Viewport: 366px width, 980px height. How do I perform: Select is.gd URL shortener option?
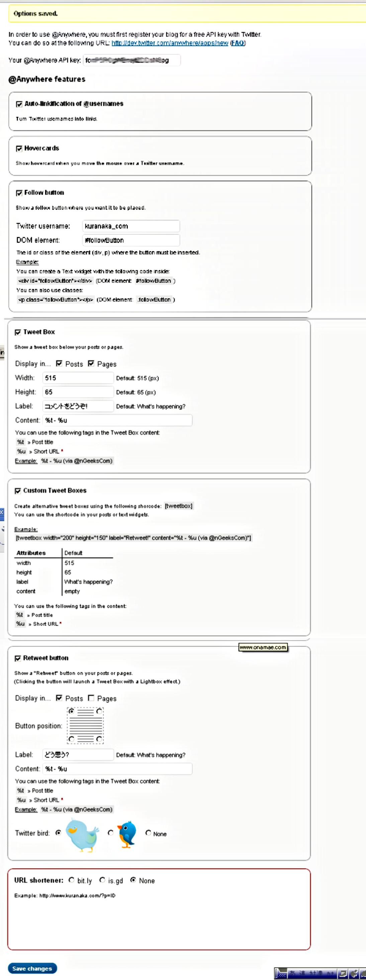[x=102, y=880]
